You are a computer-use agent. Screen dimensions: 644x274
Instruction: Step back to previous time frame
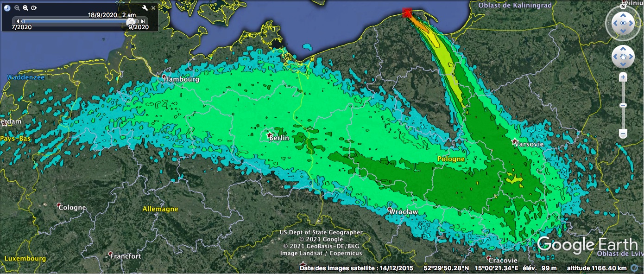pos(17,21)
